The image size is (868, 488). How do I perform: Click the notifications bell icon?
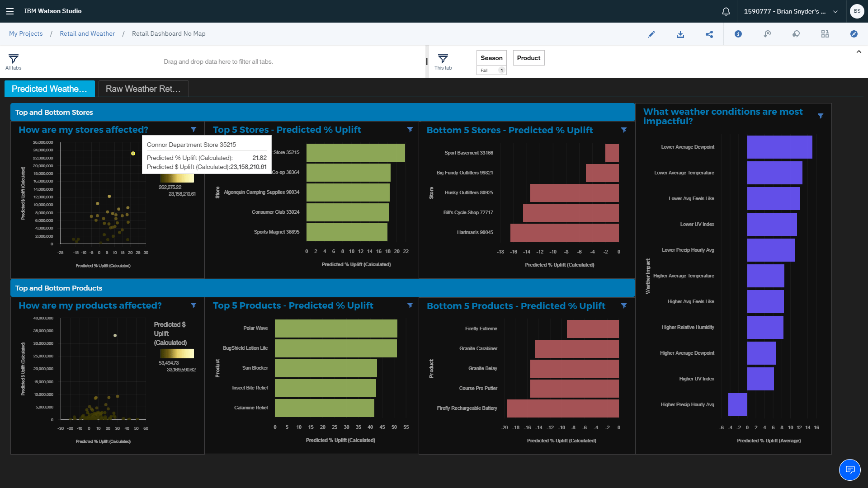click(x=726, y=11)
